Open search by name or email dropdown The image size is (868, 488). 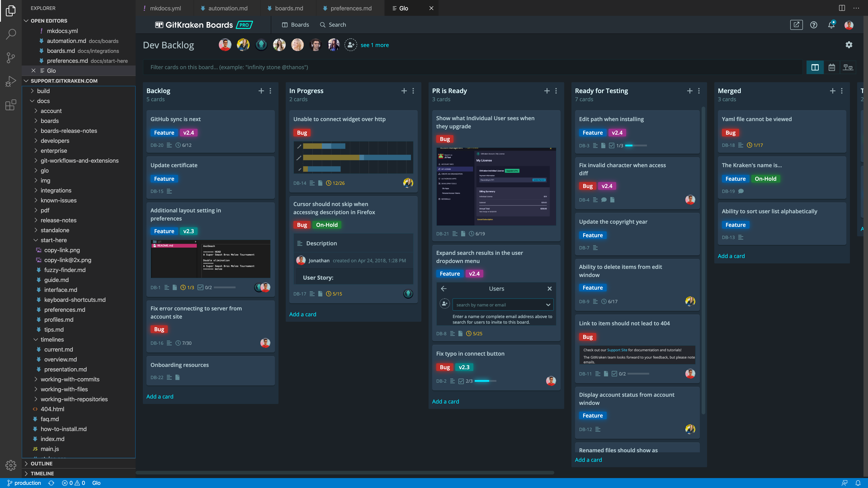pos(502,305)
